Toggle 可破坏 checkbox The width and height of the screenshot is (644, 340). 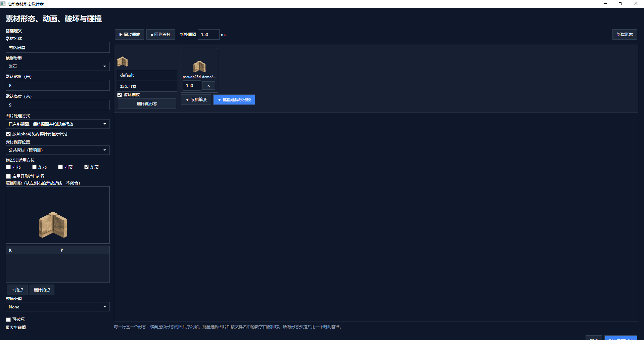pyautogui.click(x=8, y=320)
